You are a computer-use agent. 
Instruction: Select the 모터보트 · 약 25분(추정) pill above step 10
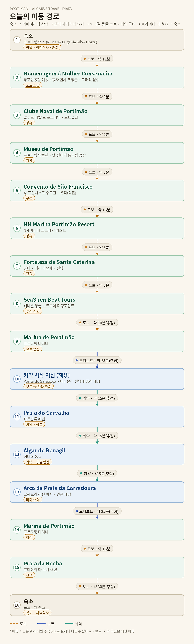pyautogui.click(x=97, y=360)
